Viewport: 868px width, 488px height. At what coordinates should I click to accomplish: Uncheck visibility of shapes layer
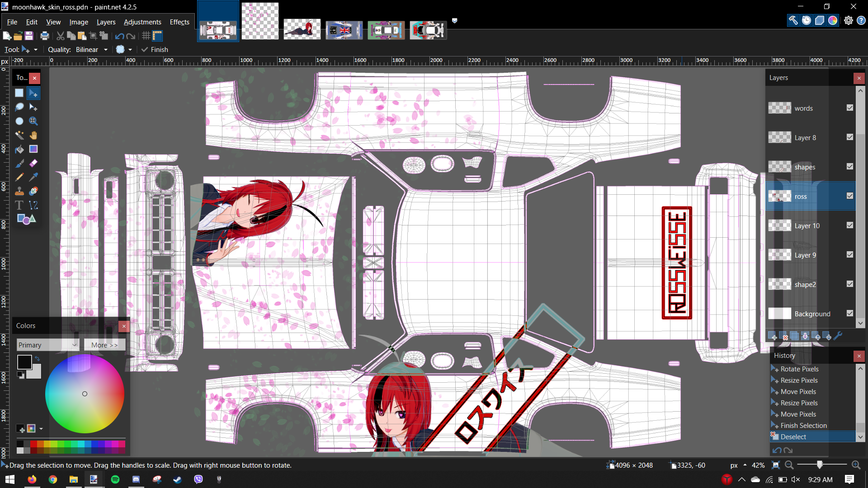(x=850, y=167)
